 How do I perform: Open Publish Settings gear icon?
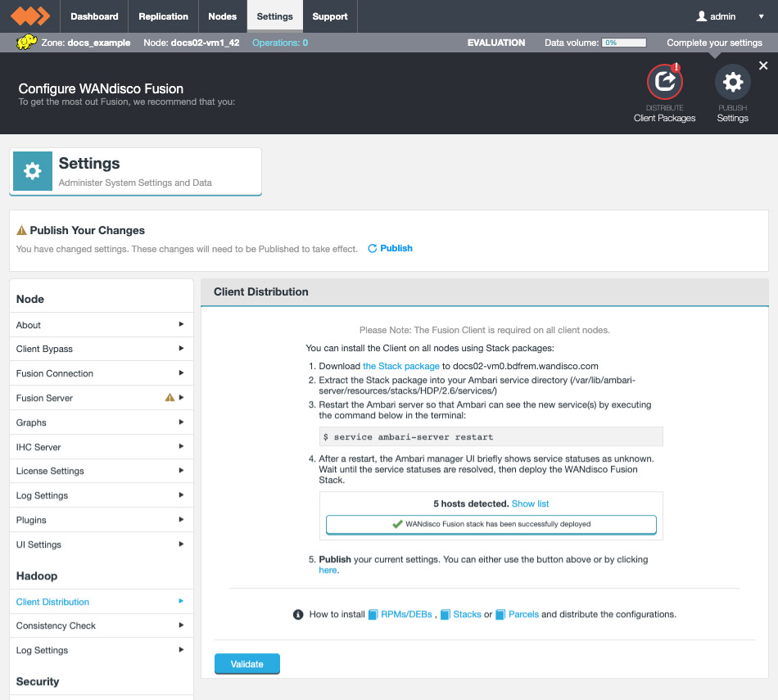[x=732, y=82]
